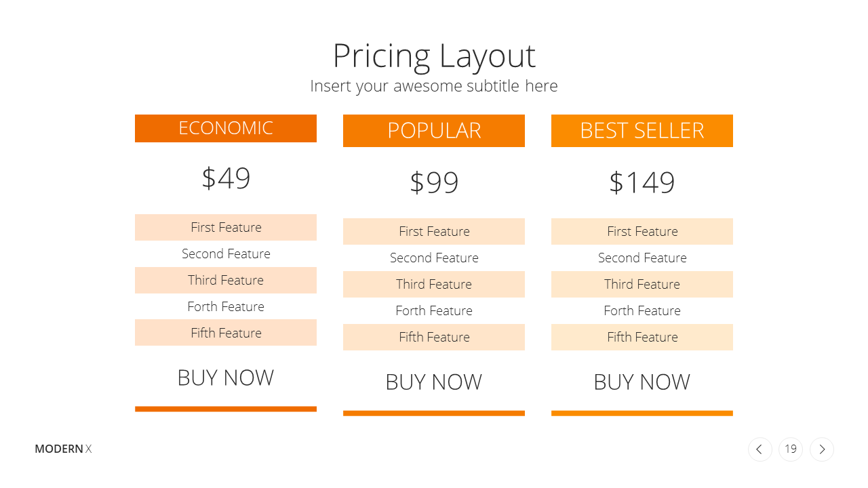The height and width of the screenshot is (488, 868).
Task: Click BUY NOW under the $49 plan
Action: click(x=226, y=378)
